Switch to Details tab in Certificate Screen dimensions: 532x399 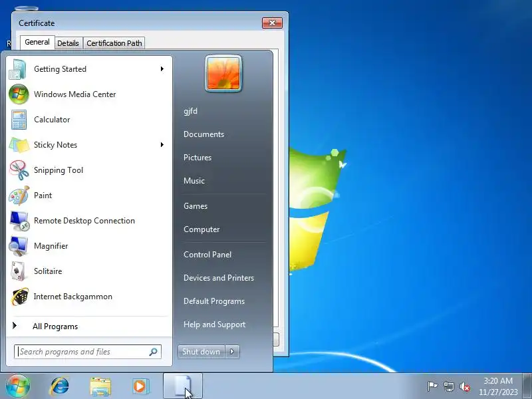pyautogui.click(x=68, y=43)
